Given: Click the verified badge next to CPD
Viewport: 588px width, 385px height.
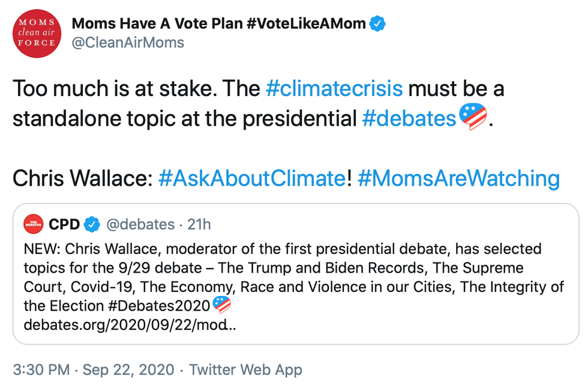Looking at the screenshot, I should (x=91, y=225).
